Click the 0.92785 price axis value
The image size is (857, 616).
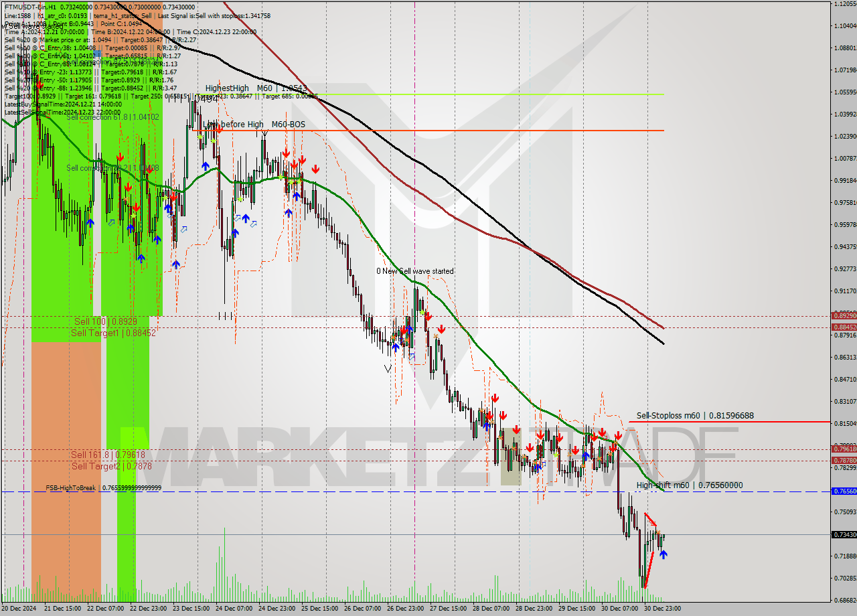845,268
